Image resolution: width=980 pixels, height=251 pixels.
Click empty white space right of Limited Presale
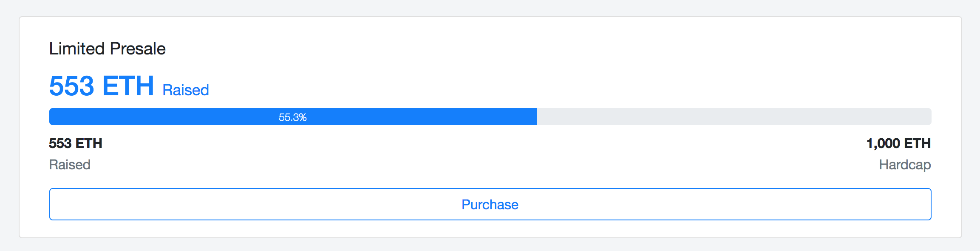[510, 48]
